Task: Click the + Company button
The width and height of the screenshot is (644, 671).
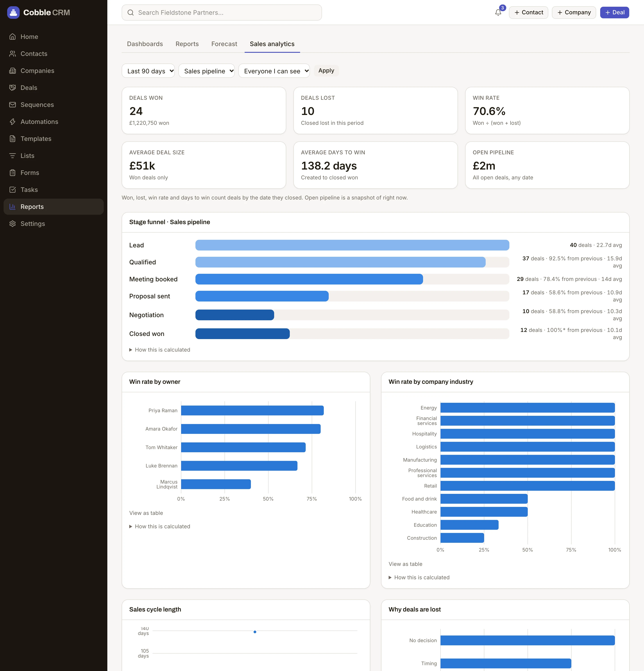Action: click(574, 12)
